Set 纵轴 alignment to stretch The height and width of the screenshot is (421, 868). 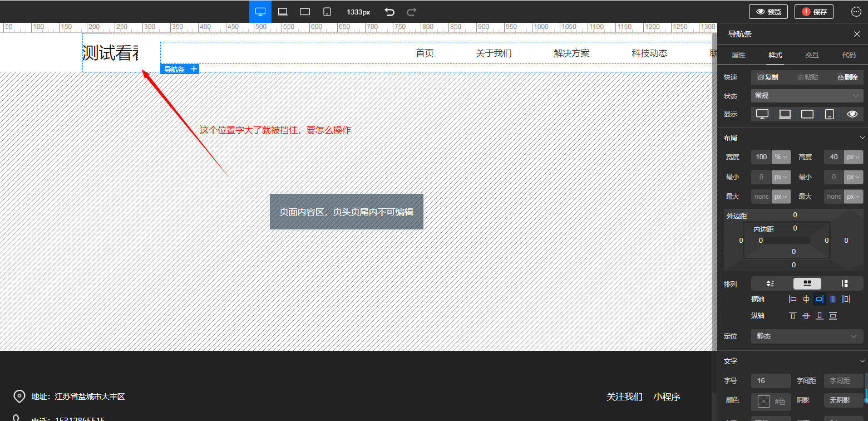click(833, 316)
